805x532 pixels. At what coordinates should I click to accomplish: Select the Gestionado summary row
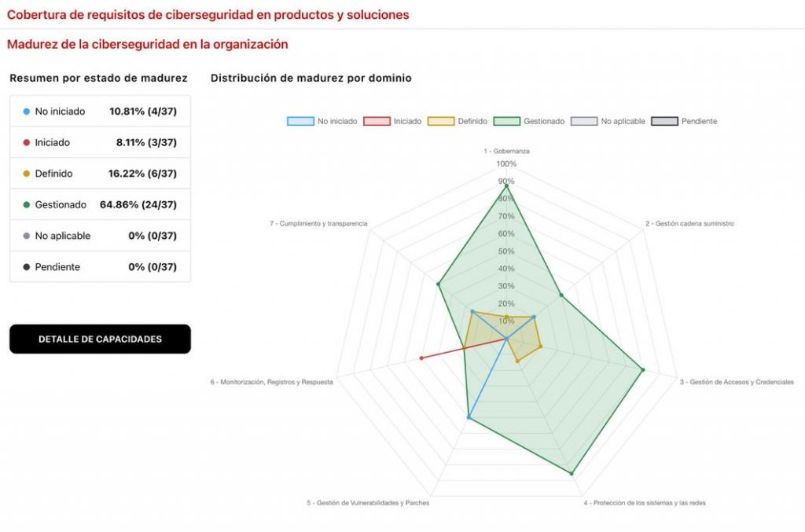point(100,204)
